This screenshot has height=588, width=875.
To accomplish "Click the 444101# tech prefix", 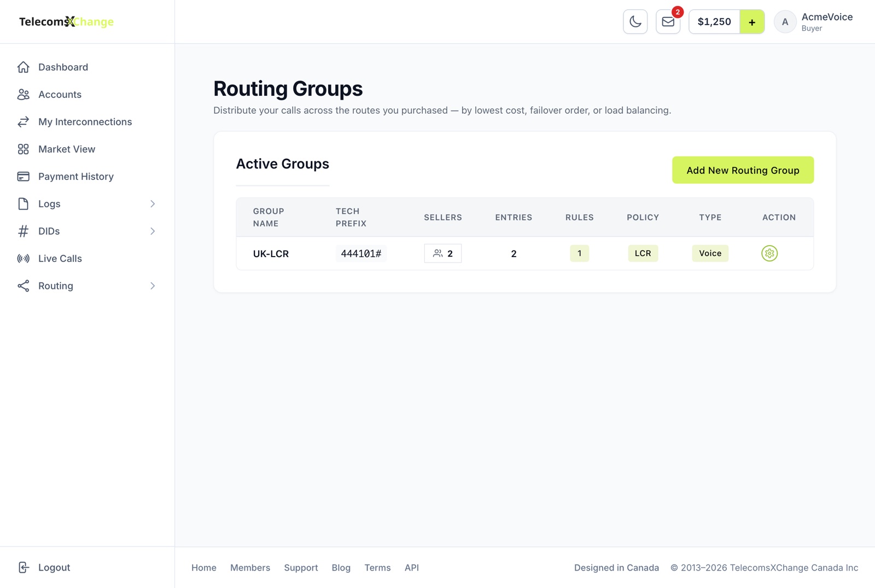I will pyautogui.click(x=361, y=253).
